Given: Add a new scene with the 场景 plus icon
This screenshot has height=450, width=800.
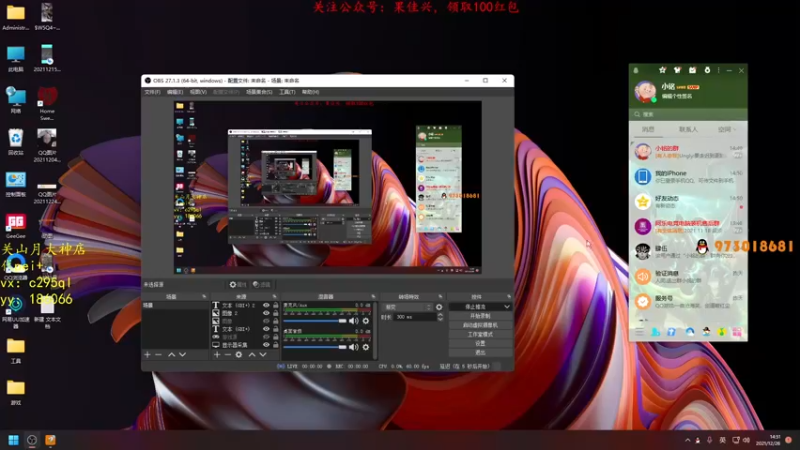Looking at the screenshot, I should point(147,355).
